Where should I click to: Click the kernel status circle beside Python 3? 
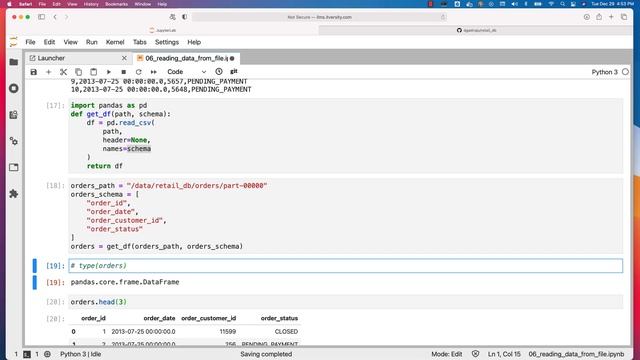[625, 72]
